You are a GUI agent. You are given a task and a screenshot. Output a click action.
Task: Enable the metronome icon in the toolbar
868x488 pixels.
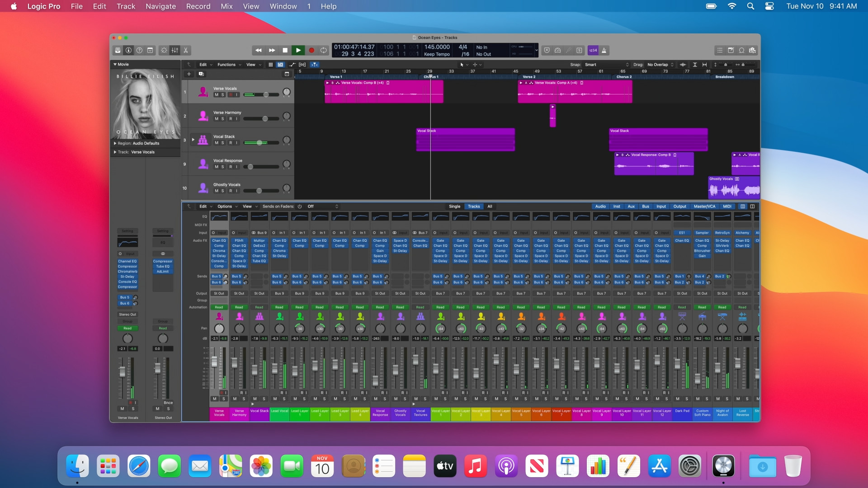[605, 51]
